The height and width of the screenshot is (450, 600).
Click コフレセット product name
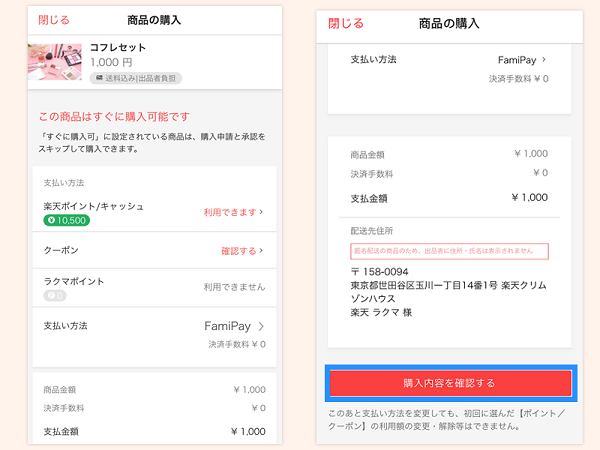(x=118, y=47)
